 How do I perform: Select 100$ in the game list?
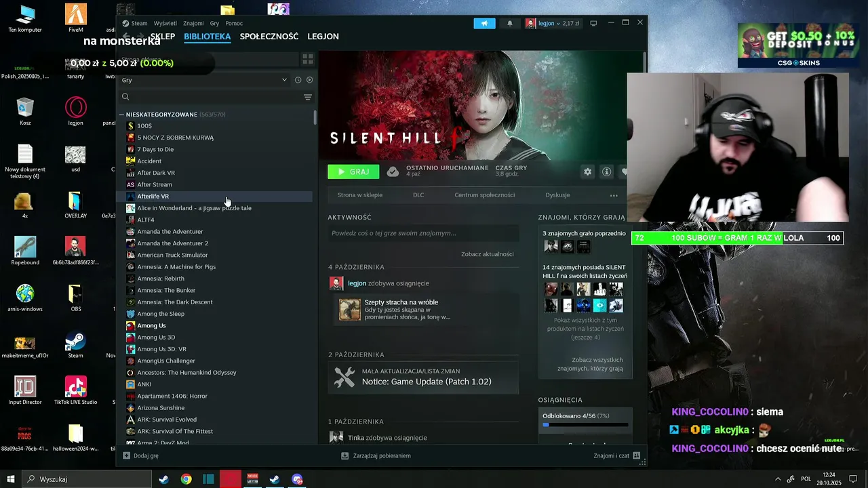tap(144, 125)
